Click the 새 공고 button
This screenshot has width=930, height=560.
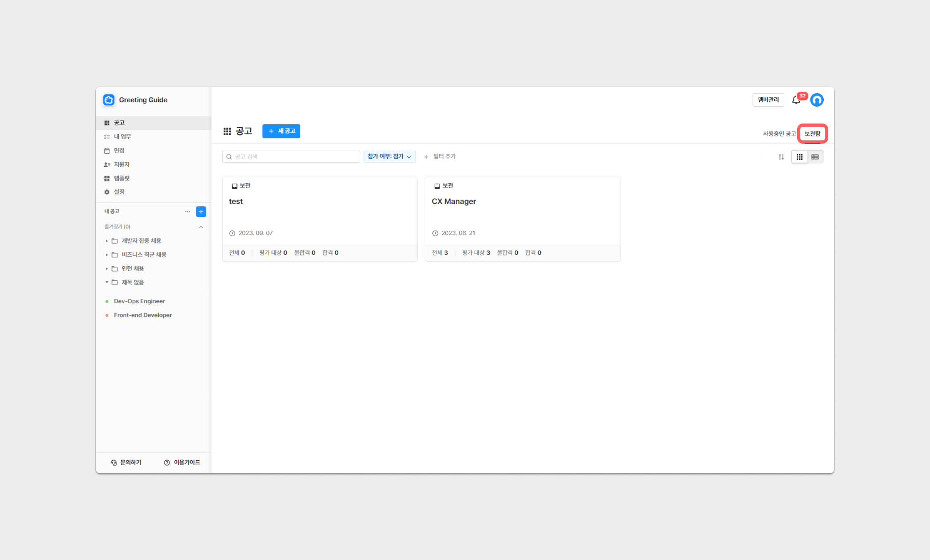[281, 131]
